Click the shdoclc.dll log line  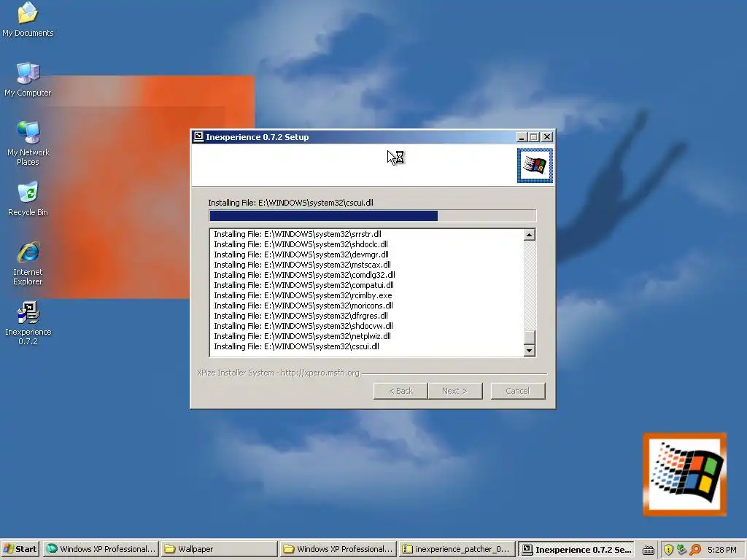tap(301, 244)
